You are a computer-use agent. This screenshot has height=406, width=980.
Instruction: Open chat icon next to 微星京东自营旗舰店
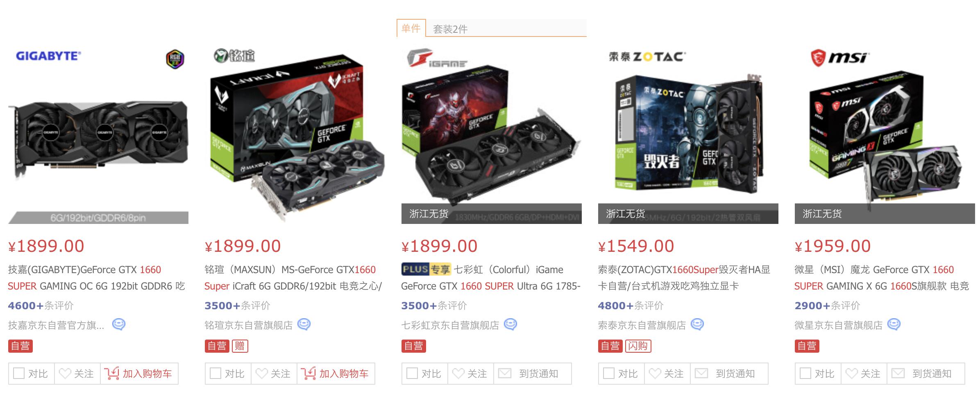click(x=894, y=324)
